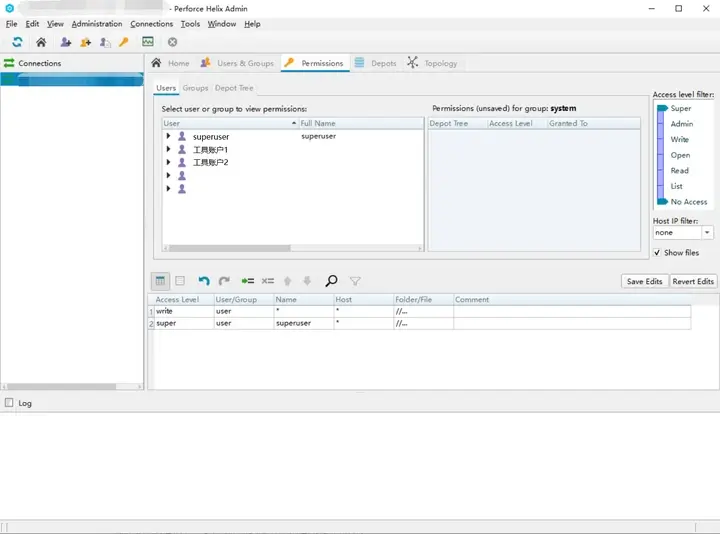Open the Host IP filter dropdown
The height and width of the screenshot is (534, 720).
[x=707, y=232]
